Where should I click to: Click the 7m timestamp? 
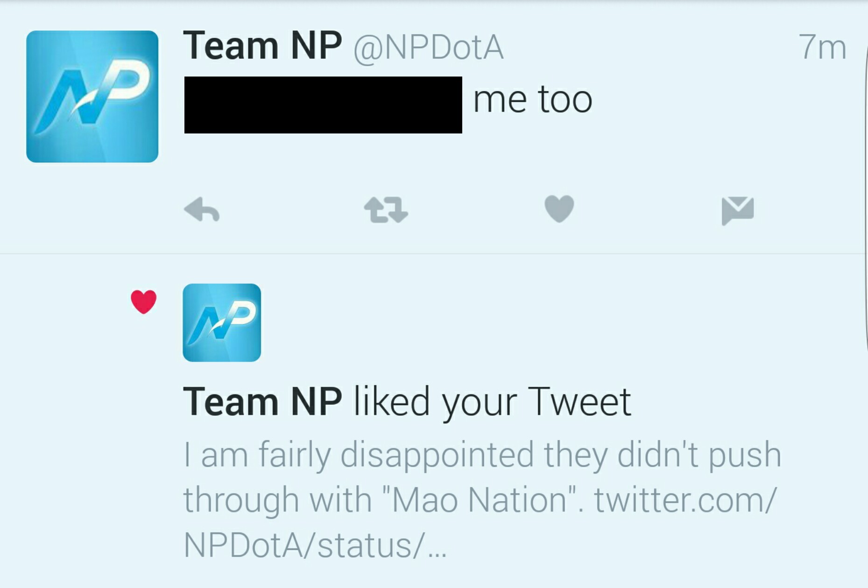click(822, 47)
